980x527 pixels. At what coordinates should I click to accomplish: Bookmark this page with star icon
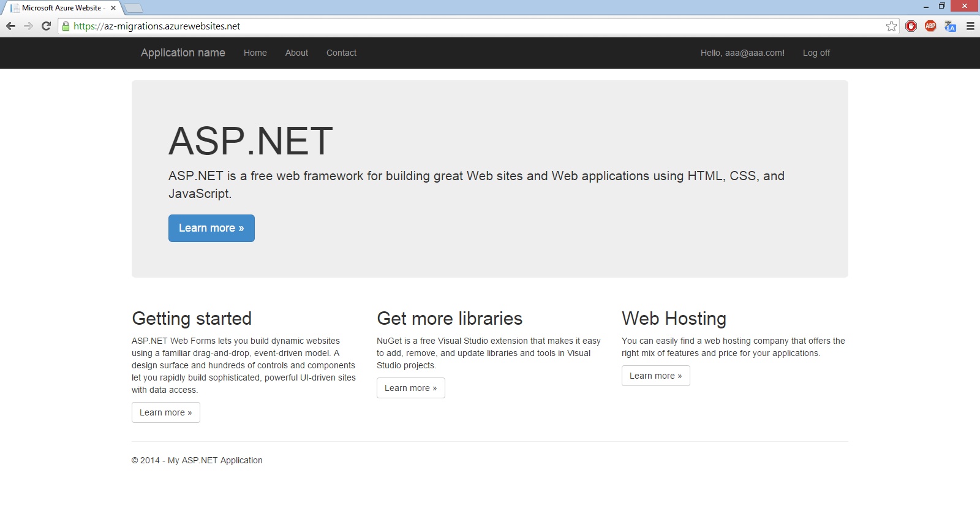tap(891, 26)
